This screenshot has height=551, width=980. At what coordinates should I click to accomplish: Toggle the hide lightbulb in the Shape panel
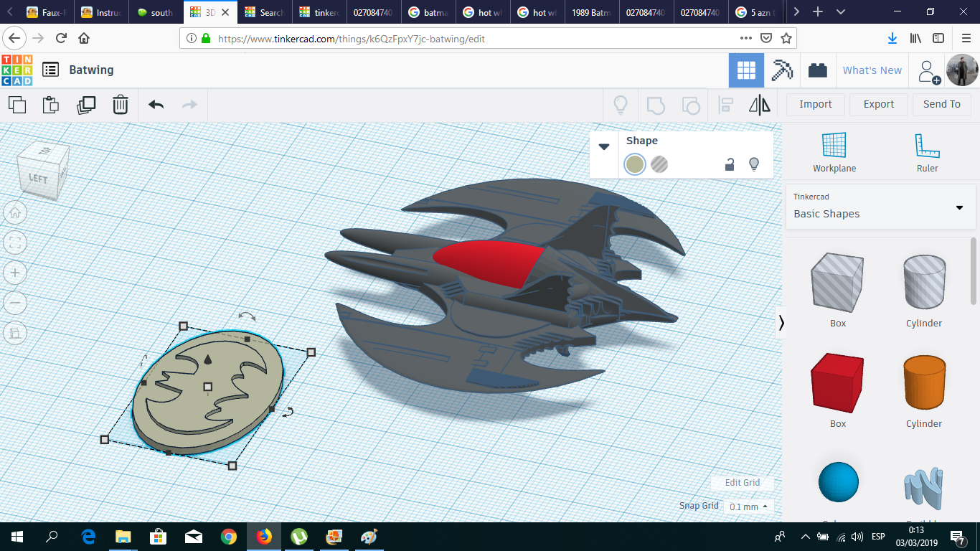[754, 164]
